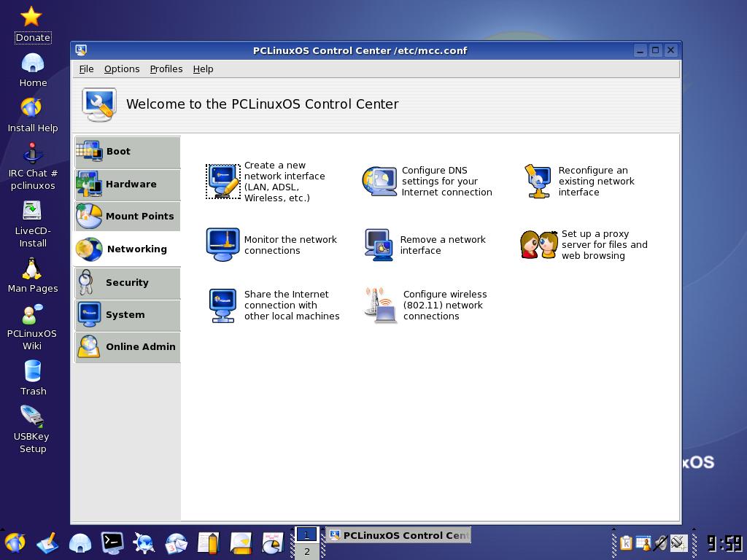The image size is (747, 560).
Task: Click the clock in the system tray
Action: (x=724, y=542)
